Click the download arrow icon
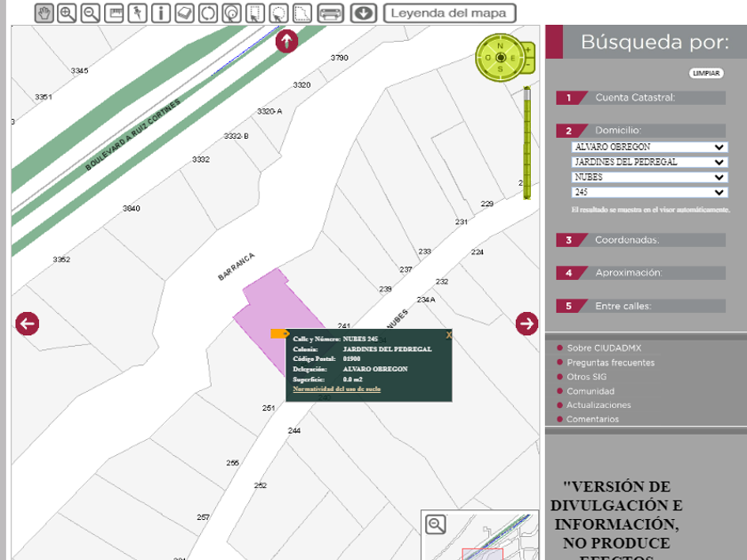Screen dimensions: 747x560 pyautogui.click(x=362, y=13)
